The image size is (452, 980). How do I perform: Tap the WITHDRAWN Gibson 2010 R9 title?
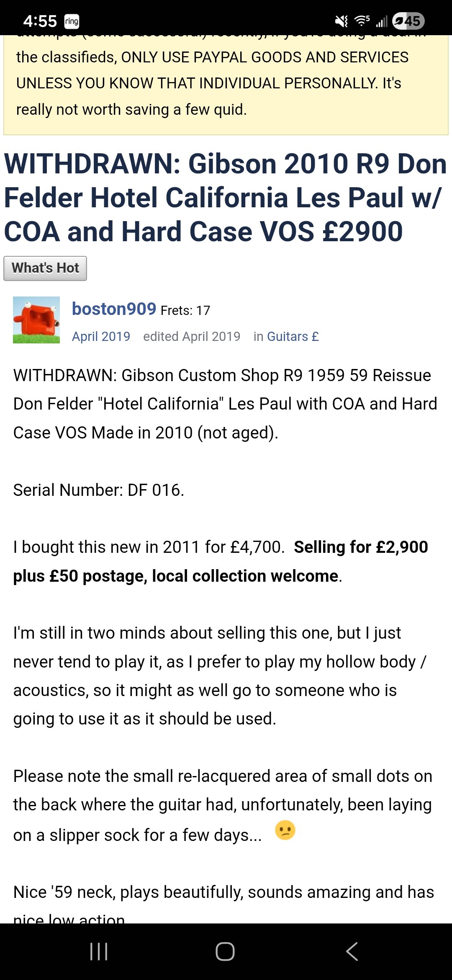pos(225,198)
